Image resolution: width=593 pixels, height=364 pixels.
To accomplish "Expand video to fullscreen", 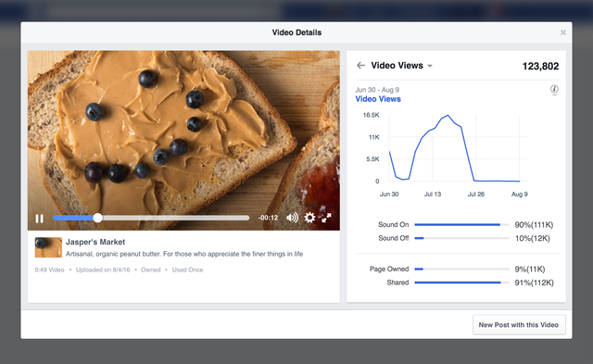I will pos(326,218).
